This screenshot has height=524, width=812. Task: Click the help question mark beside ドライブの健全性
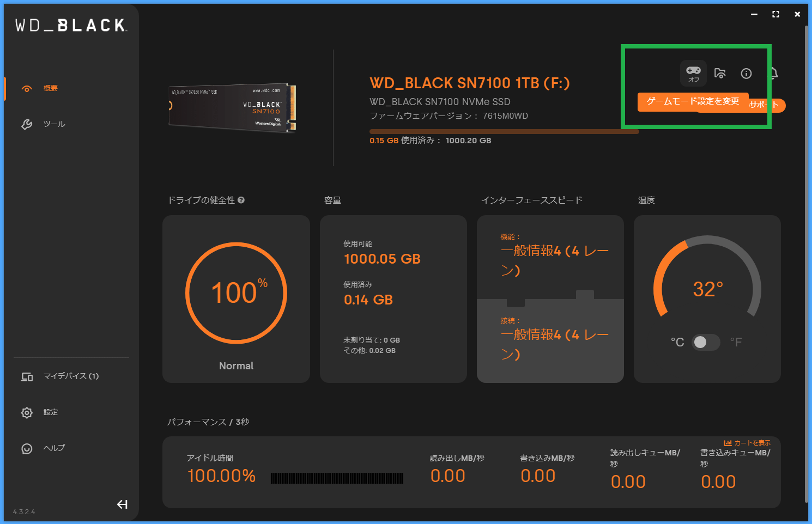click(241, 200)
